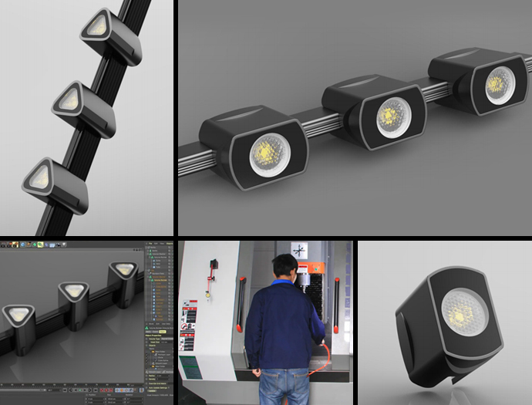Switch to the Basic attributes tab
This screenshot has height=405, width=532.
tap(148, 332)
